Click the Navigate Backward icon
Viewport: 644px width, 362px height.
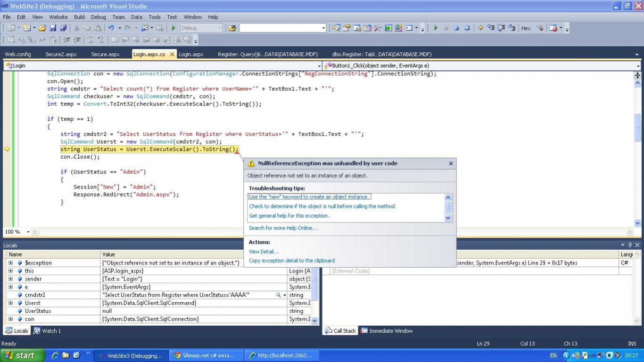click(x=145, y=28)
